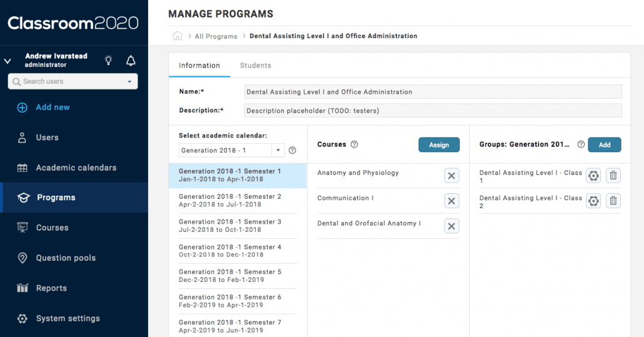Screen dimensions: 644x337
Task: Click the lightbulb tips icon
Action: (109, 61)
